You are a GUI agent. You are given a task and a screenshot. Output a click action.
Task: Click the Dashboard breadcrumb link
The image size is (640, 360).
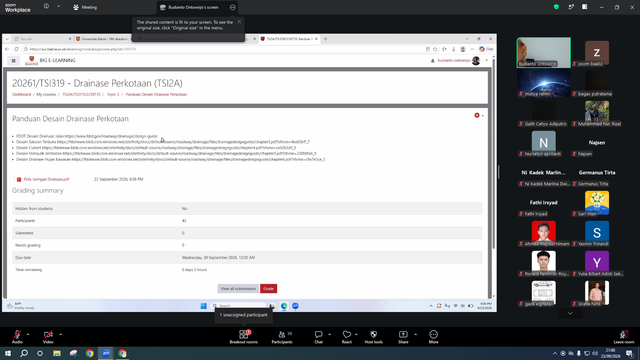pyautogui.click(x=21, y=94)
